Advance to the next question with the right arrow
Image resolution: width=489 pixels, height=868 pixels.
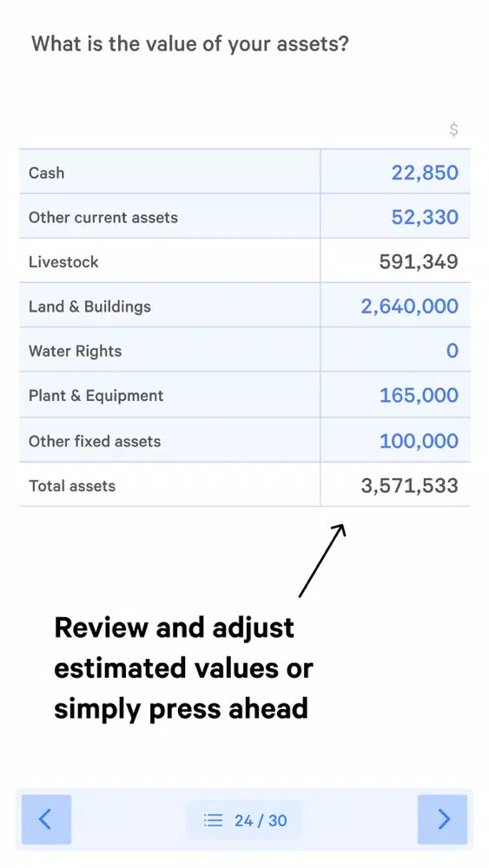442,819
